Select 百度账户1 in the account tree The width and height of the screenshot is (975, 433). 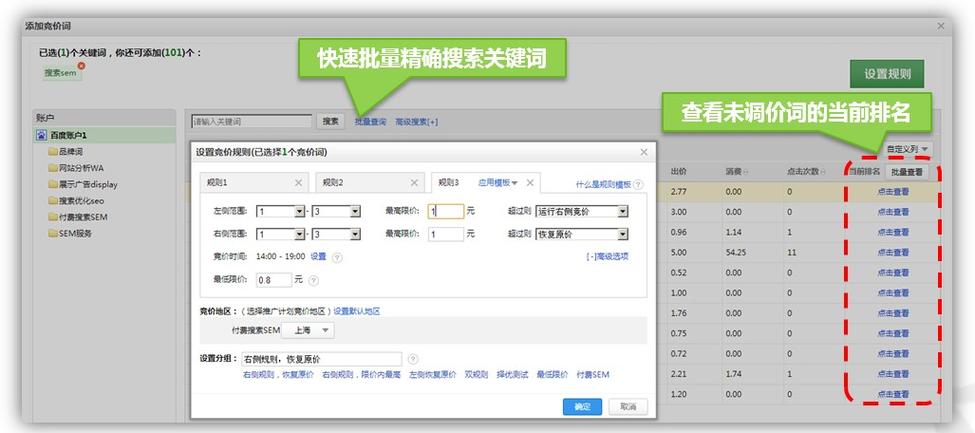click(x=104, y=135)
